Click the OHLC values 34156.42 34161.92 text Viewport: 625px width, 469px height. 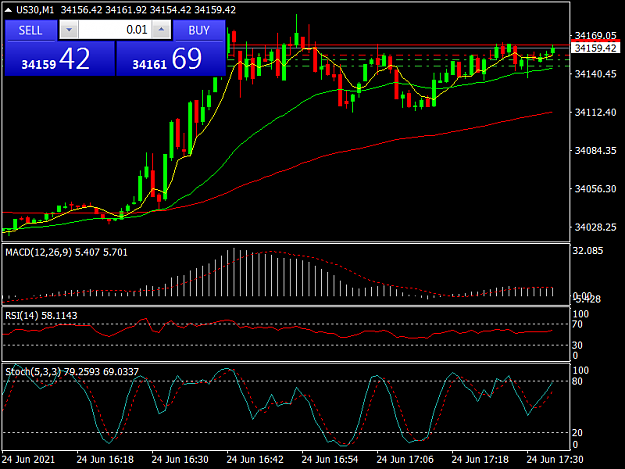point(104,10)
